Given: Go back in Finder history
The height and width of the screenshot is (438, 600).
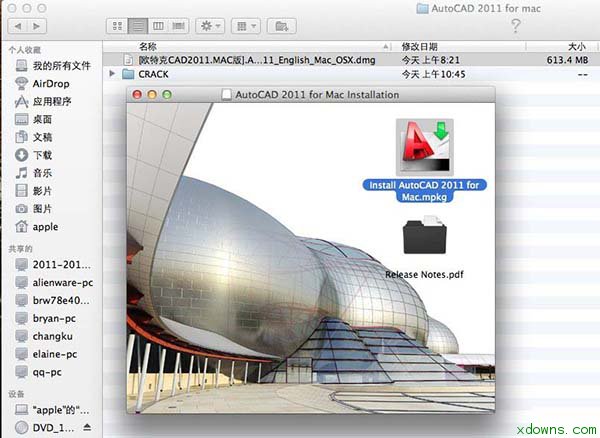Looking at the screenshot, I should click(x=18, y=26).
